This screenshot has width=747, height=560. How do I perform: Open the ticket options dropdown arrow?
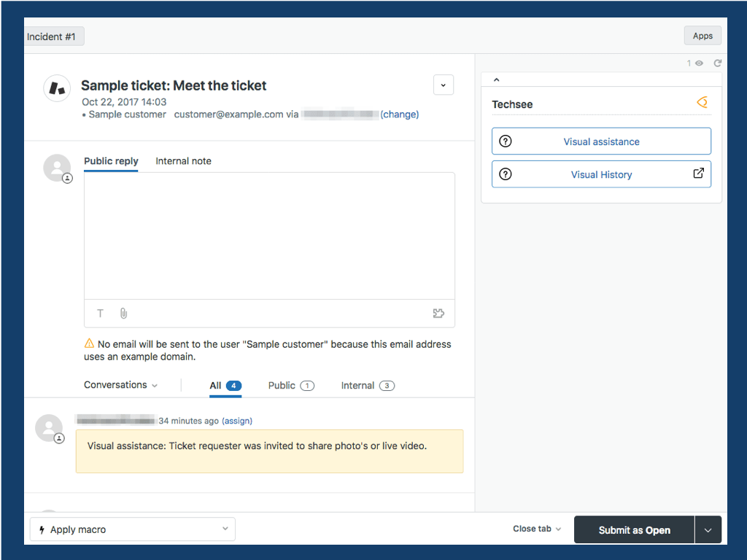pyautogui.click(x=444, y=85)
